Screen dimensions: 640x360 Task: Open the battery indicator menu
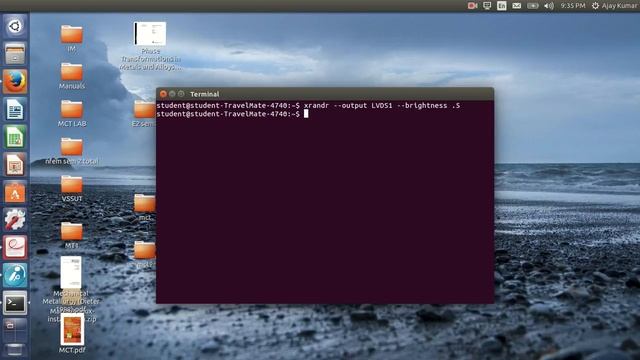pos(533,6)
